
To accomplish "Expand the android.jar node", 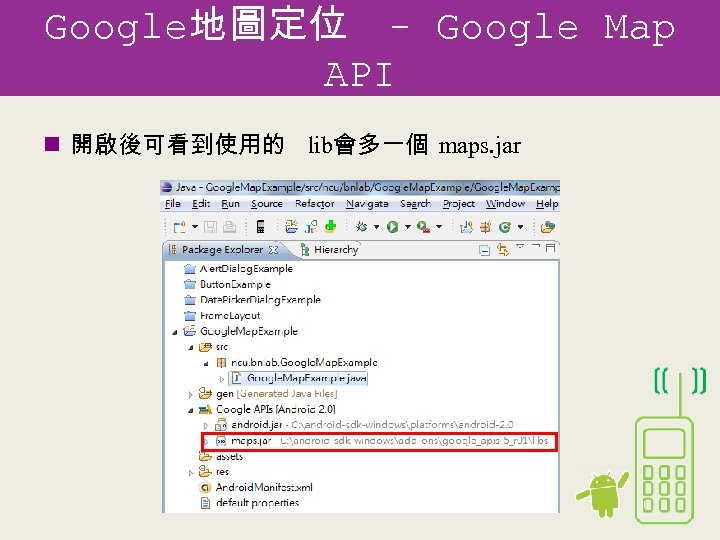I will point(206,426).
